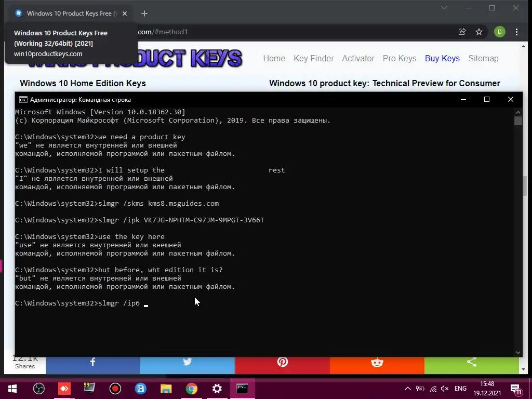532x399 pixels.
Task: Bookmark this page with the star icon
Action: (478, 32)
